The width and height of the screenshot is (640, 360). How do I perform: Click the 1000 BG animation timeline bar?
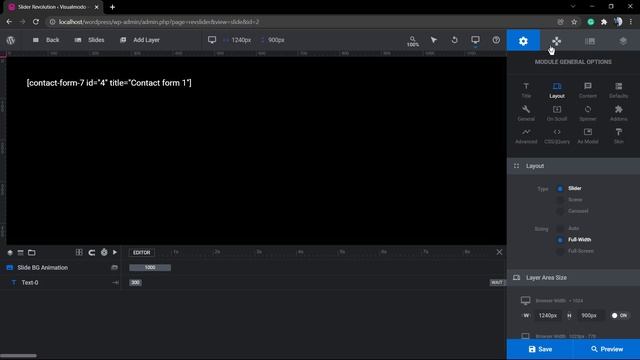pos(150,268)
